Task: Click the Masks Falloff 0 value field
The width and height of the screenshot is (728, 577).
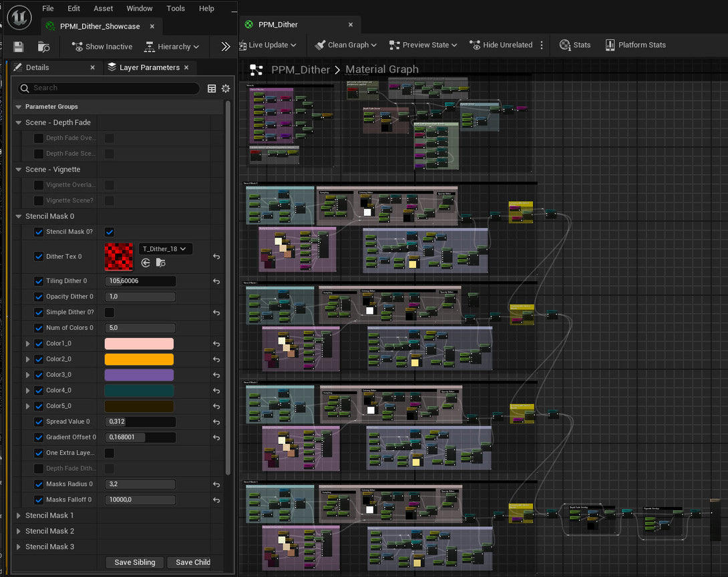Action: point(140,500)
